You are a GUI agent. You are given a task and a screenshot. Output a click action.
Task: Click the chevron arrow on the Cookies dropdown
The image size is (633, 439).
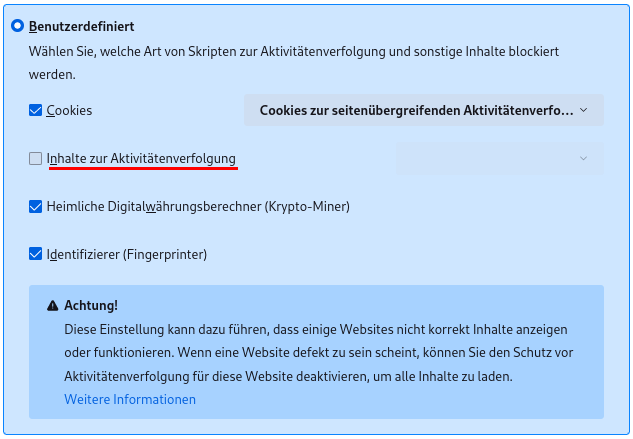tap(584, 110)
